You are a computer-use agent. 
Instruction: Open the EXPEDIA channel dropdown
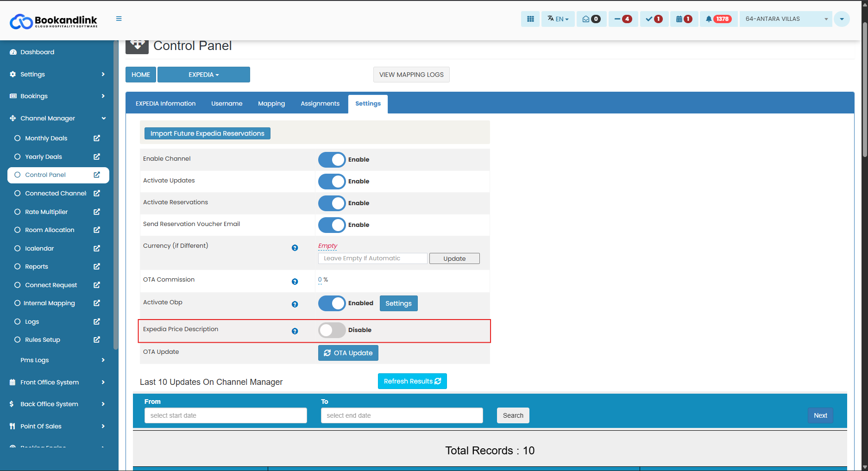204,75
